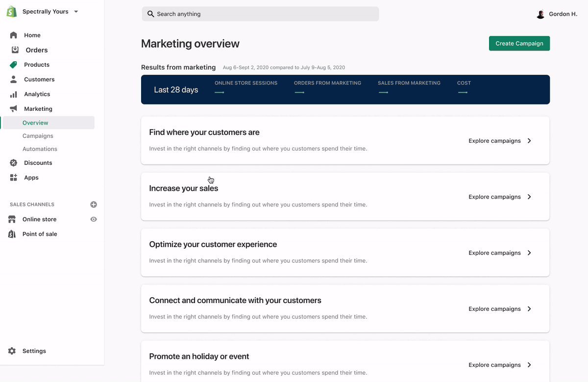
Task: Open Orders via its inbox icon
Action: point(15,50)
